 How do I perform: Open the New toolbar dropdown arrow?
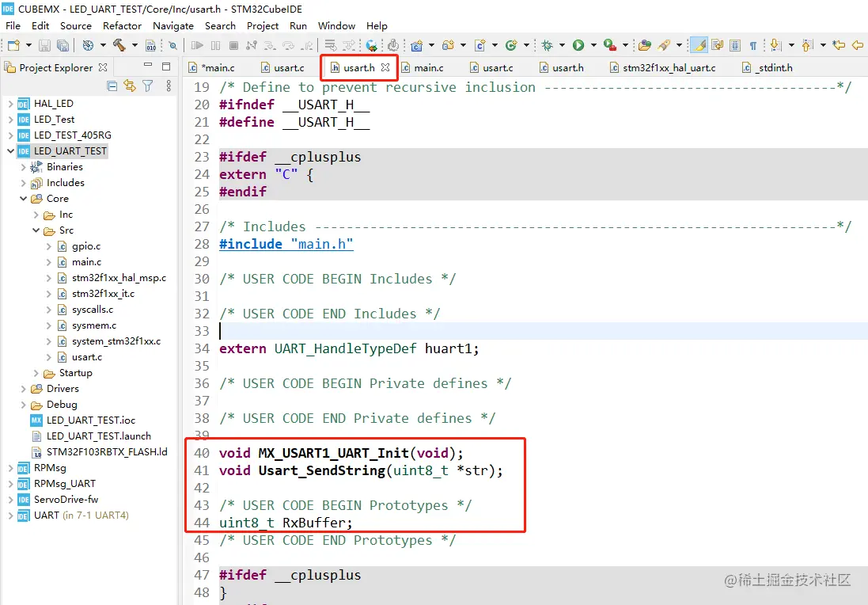tap(28, 45)
